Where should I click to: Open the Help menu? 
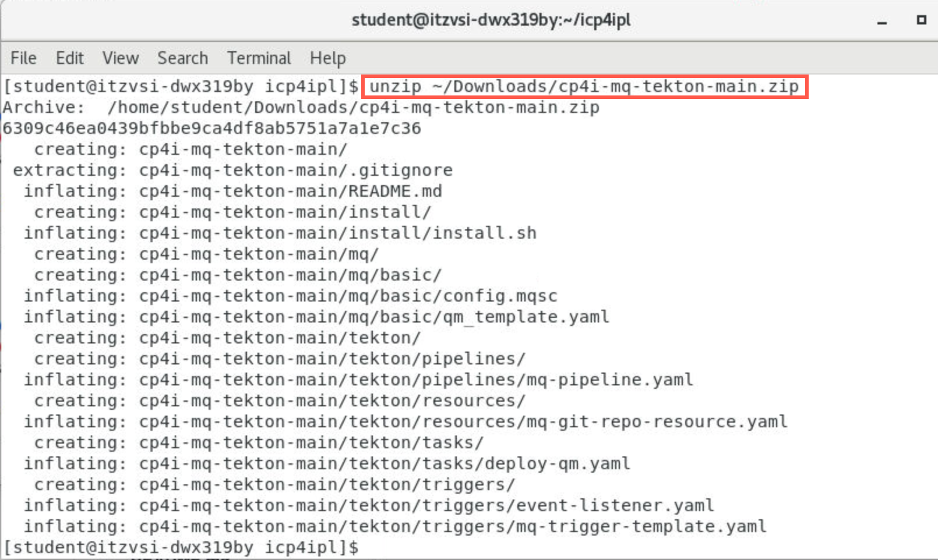(x=328, y=58)
